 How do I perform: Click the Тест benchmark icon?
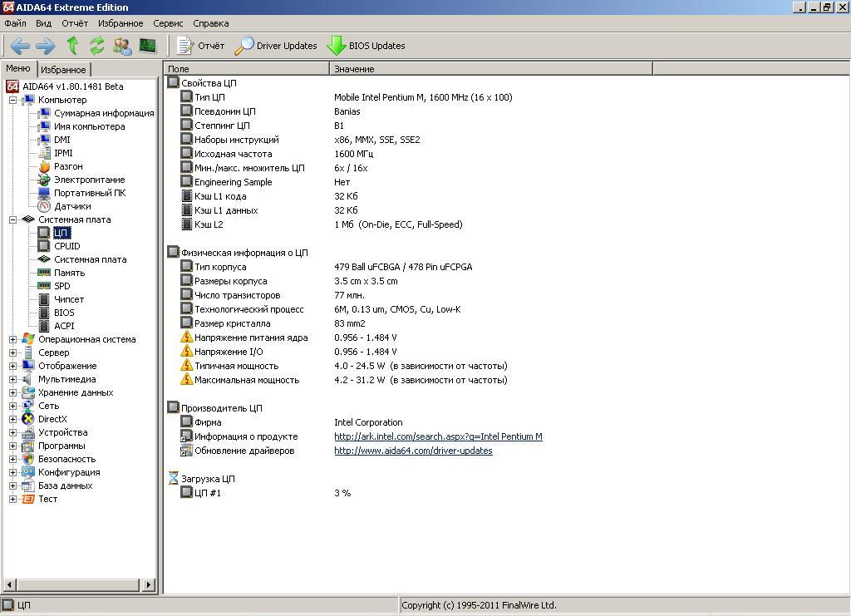tap(28, 499)
